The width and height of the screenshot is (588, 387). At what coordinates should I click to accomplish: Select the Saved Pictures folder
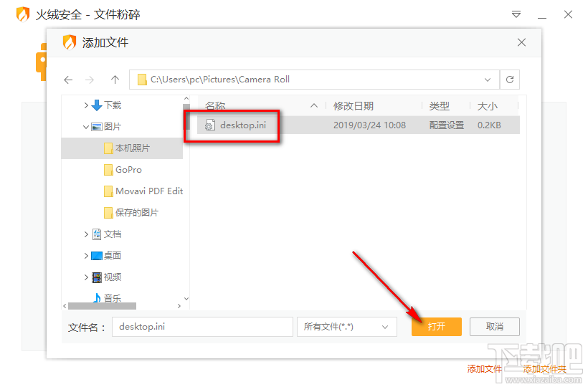click(136, 213)
